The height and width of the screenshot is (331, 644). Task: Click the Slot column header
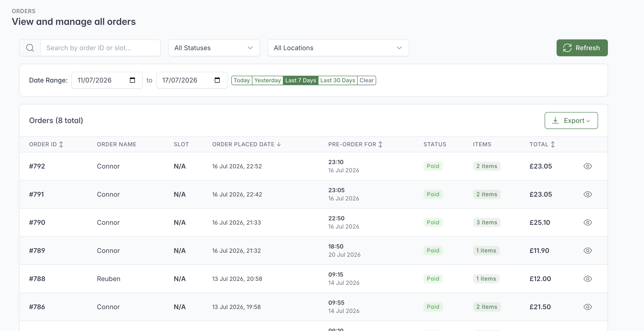tap(181, 144)
